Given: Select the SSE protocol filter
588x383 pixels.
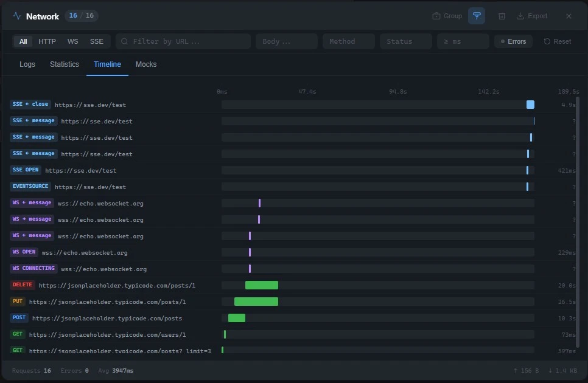Looking at the screenshot, I should 96,41.
